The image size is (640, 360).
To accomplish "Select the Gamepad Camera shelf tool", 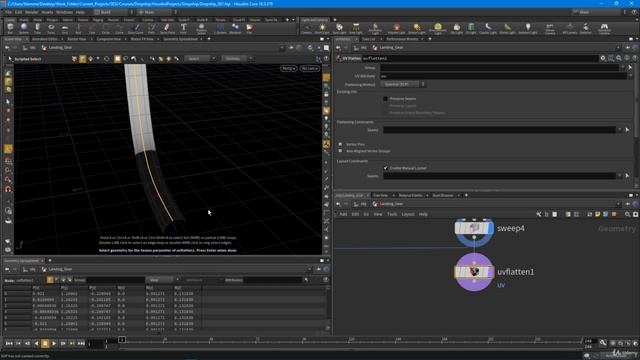I will (x=604, y=29).
